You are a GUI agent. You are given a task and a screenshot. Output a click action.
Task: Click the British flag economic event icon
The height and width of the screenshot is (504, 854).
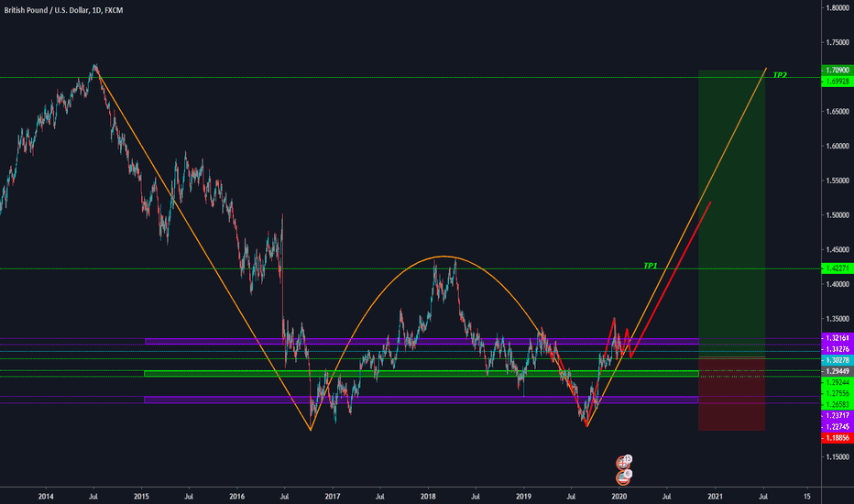click(x=624, y=463)
